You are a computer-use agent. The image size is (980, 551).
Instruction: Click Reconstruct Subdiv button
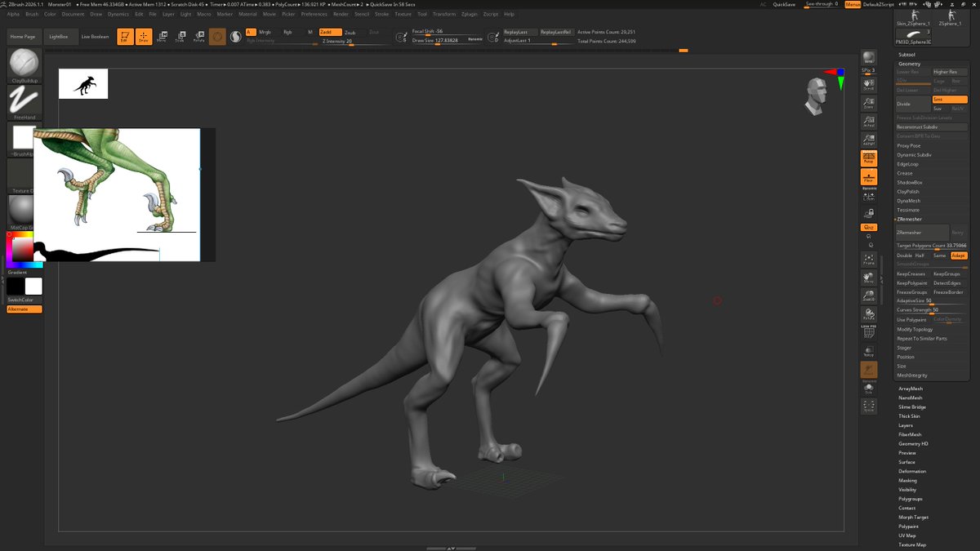(x=932, y=127)
